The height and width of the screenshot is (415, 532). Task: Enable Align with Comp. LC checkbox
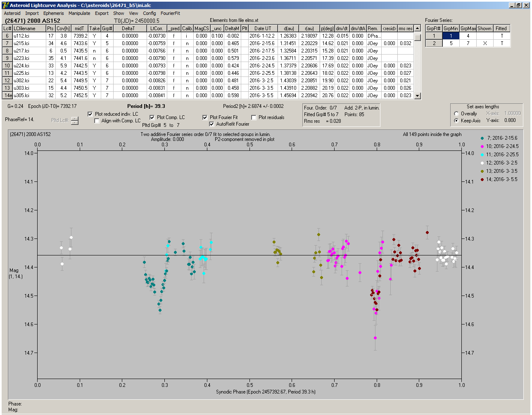[97, 121]
